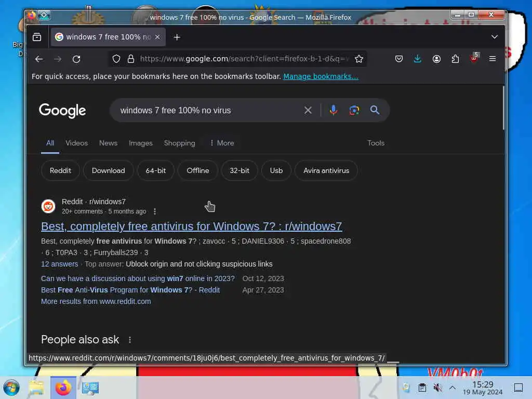Open Best, completely free antivirus result link
This screenshot has height=399, width=532.
(192, 227)
